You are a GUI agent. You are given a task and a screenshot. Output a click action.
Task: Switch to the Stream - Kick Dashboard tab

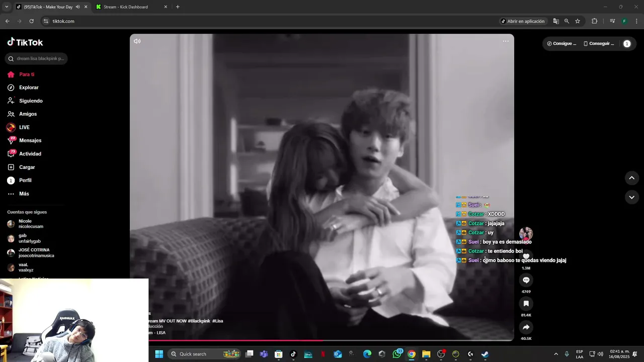pyautogui.click(x=131, y=7)
